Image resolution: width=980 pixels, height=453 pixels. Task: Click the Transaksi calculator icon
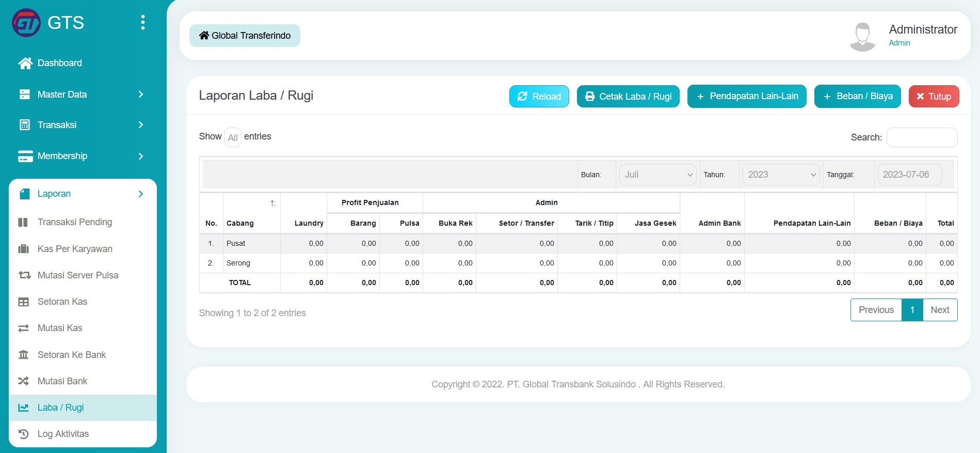tap(24, 125)
